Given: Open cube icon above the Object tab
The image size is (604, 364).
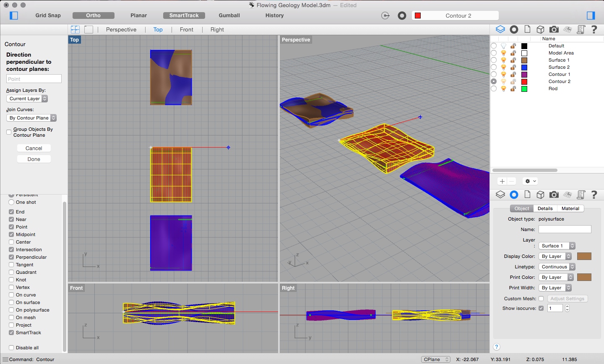Looking at the screenshot, I should point(541,195).
